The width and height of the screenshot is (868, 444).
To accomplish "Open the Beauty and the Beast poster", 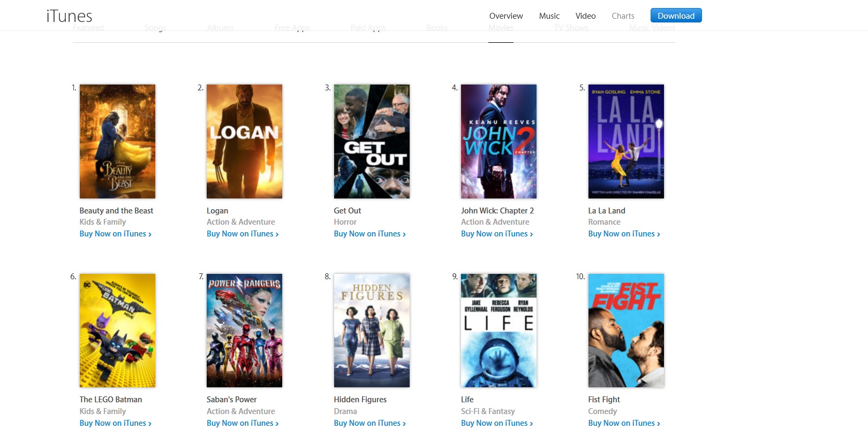I will (117, 141).
